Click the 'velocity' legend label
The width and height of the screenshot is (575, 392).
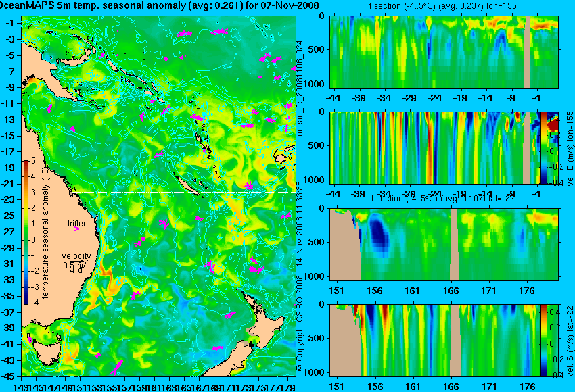pyautogui.click(x=76, y=256)
